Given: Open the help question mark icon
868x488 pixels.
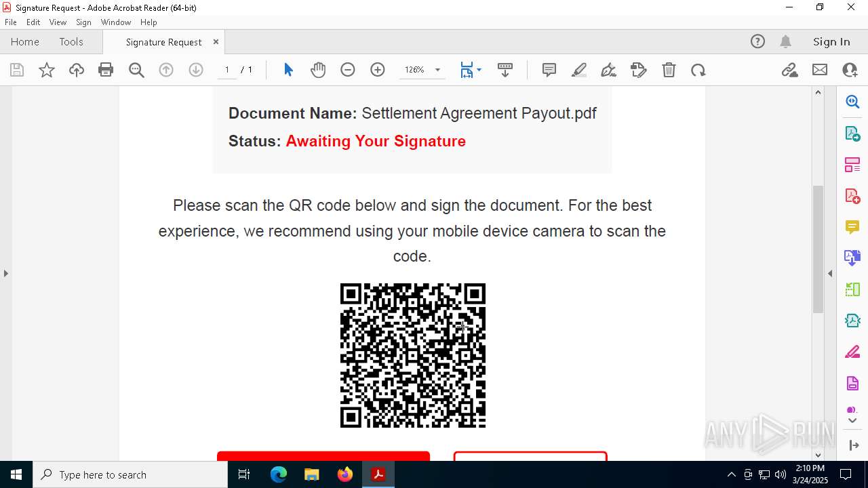Looking at the screenshot, I should coord(757,42).
